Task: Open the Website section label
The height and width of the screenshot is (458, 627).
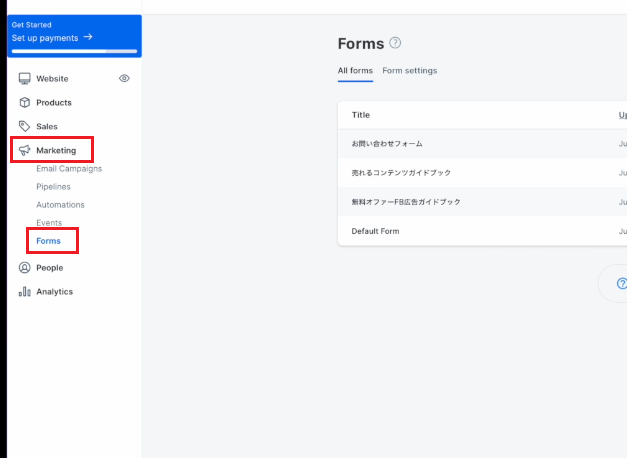Action: (52, 79)
